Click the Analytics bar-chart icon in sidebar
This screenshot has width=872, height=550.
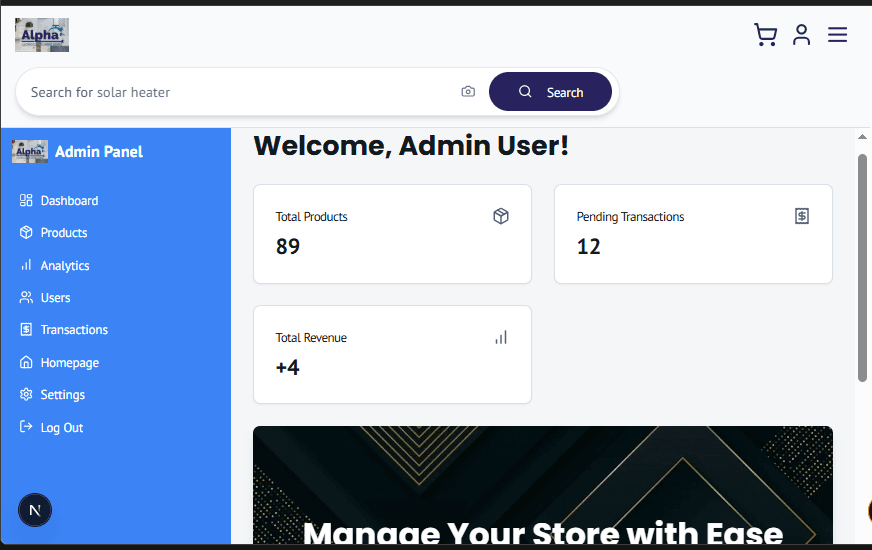point(26,265)
